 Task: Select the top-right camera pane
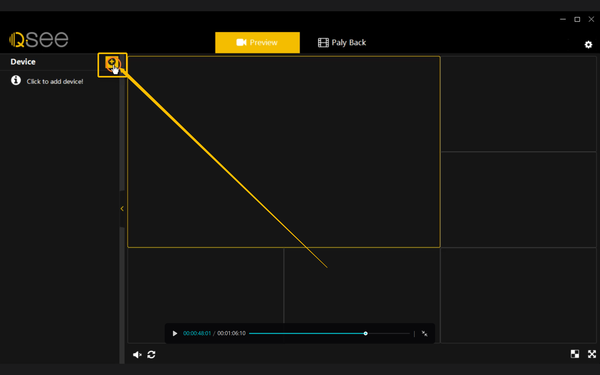(x=518, y=104)
